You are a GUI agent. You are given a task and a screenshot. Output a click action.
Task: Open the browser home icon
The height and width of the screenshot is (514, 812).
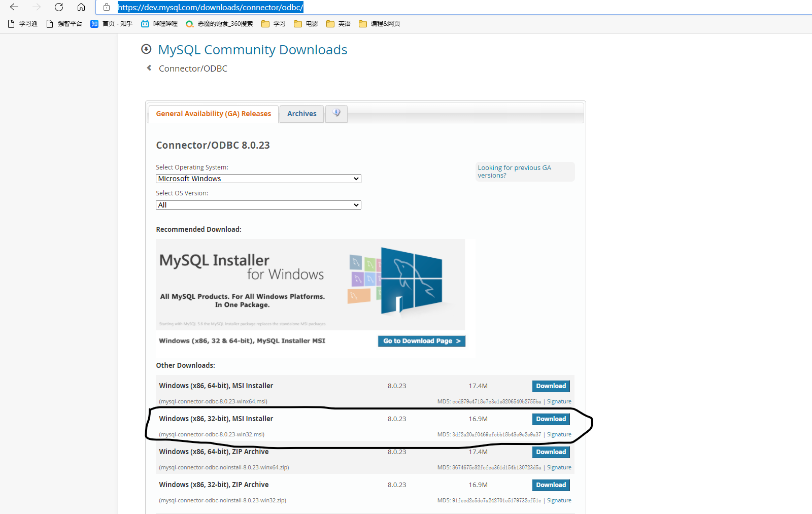(81, 7)
